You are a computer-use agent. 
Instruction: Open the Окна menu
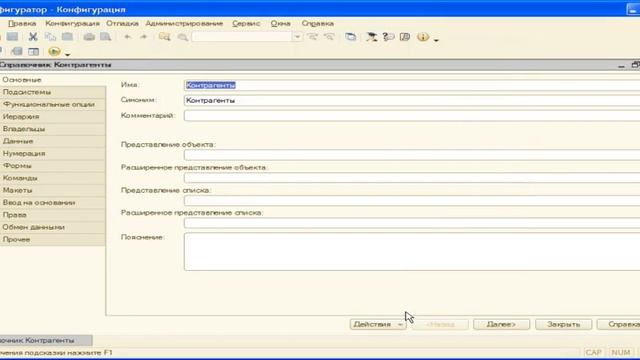pos(280,23)
